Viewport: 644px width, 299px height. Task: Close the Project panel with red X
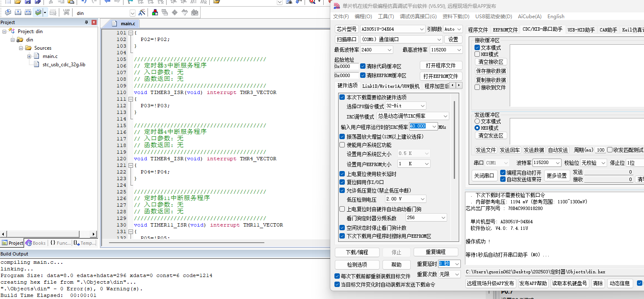tap(94, 22)
